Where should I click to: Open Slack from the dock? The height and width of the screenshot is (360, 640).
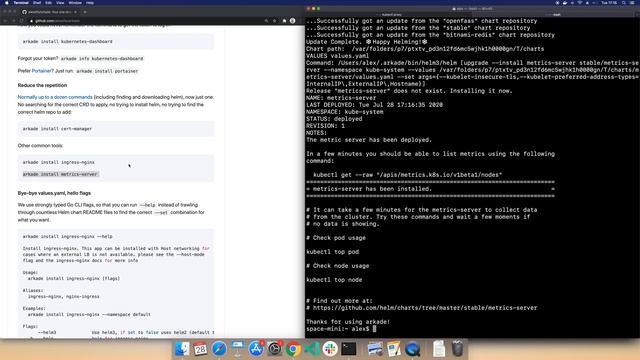point(330,349)
